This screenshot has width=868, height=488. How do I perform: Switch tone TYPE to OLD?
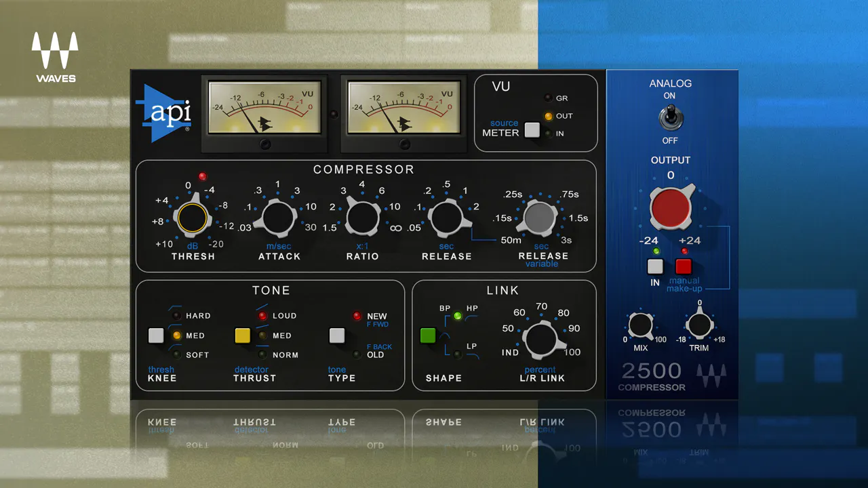coord(336,335)
